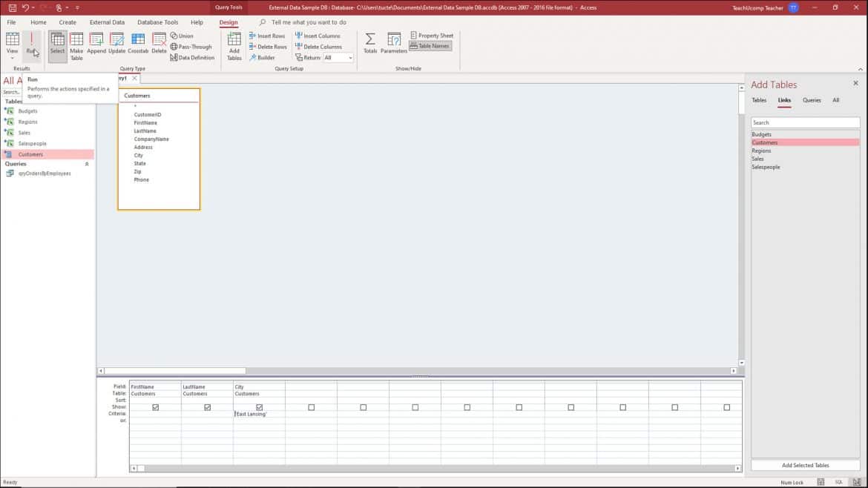868x488 pixels.
Task: Click the Add Tables search field
Action: (x=805, y=122)
